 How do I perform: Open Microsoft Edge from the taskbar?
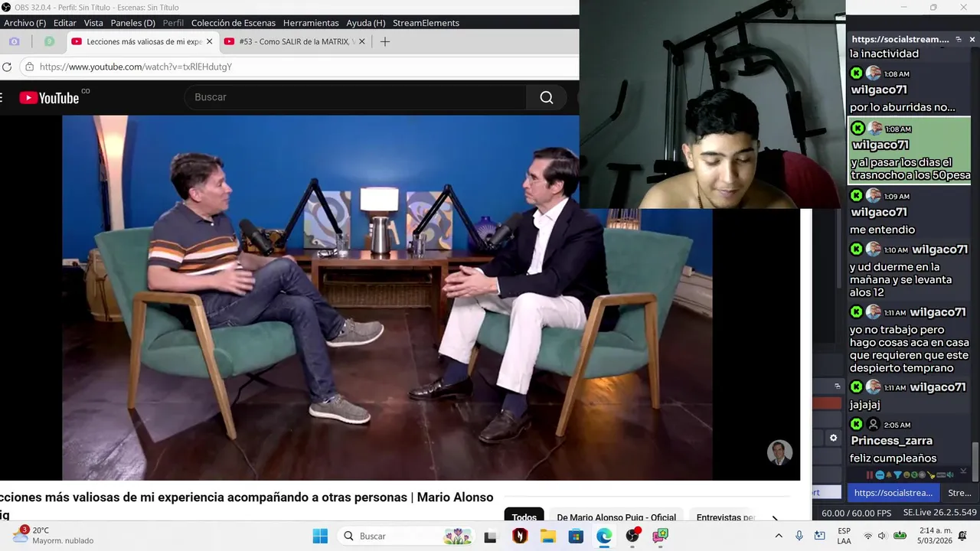click(x=604, y=536)
